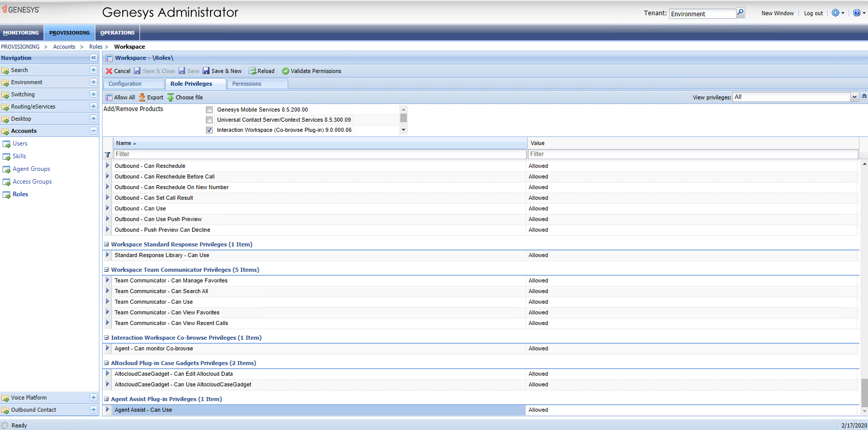
Task: Click the Reload icon
Action: point(252,71)
